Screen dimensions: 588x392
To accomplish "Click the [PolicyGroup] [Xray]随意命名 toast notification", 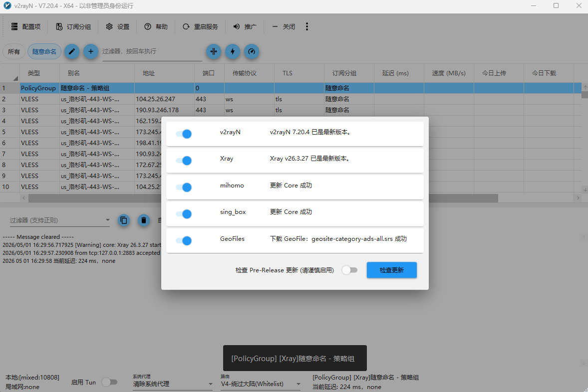I will pyautogui.click(x=295, y=358).
